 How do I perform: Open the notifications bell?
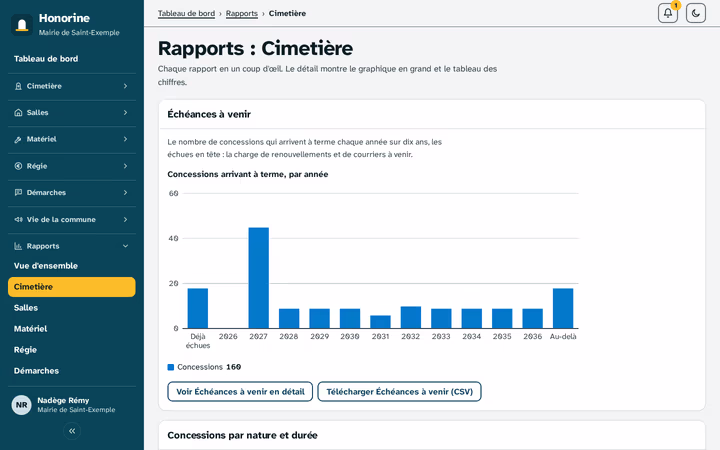(668, 13)
